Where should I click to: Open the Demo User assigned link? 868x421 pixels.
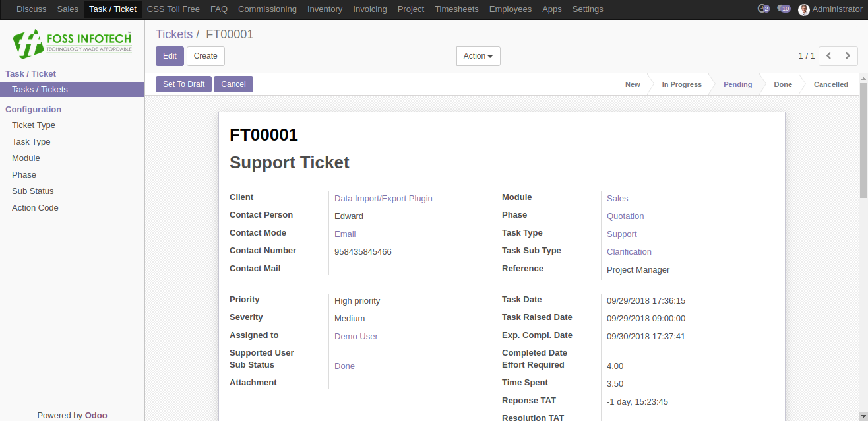pyautogui.click(x=356, y=337)
